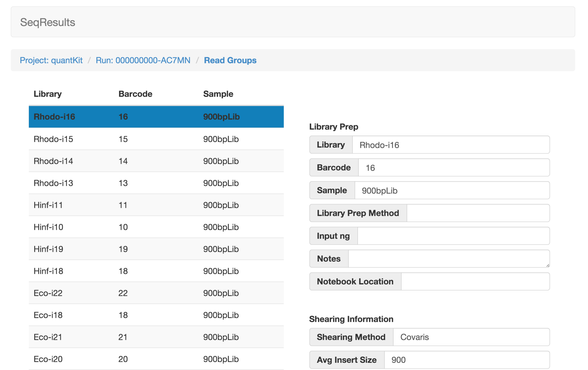
Task: Focus the Input ng field
Action: coord(453,236)
